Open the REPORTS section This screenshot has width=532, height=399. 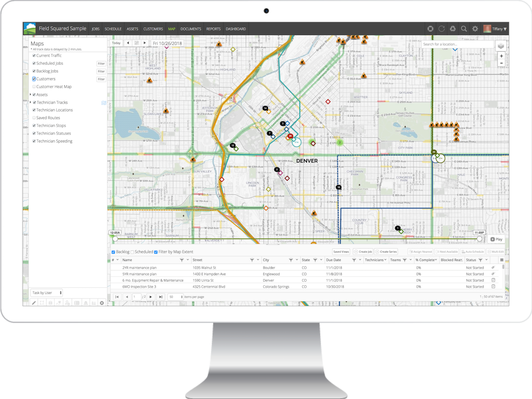[213, 29]
